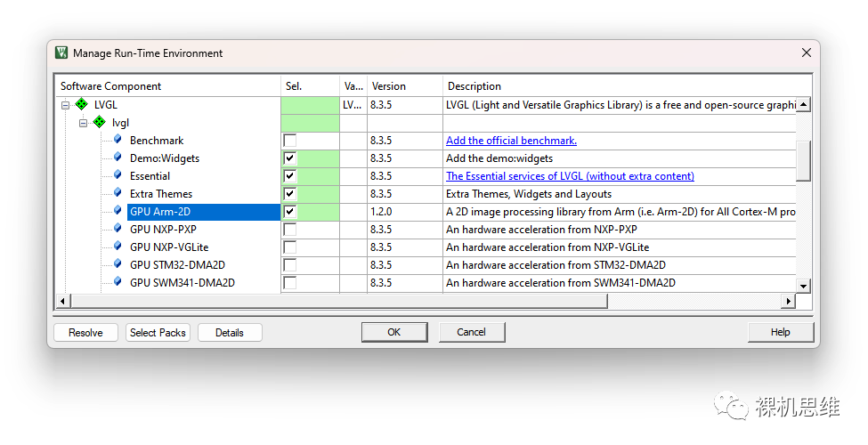This screenshot has width=868, height=445.
Task: Click the blue component icon beside GPU NXP-VGLite
Action: click(x=118, y=246)
